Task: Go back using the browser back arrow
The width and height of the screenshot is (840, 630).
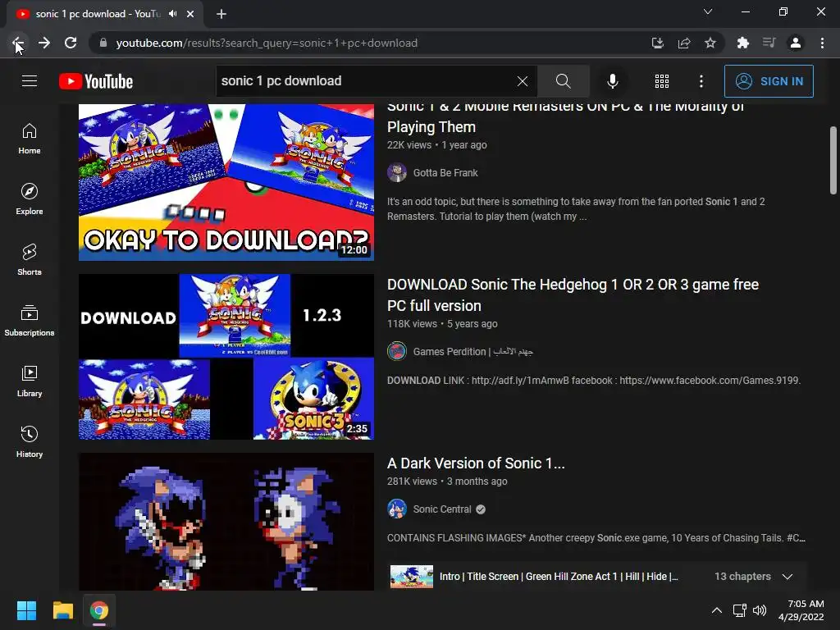Action: pos(18,43)
